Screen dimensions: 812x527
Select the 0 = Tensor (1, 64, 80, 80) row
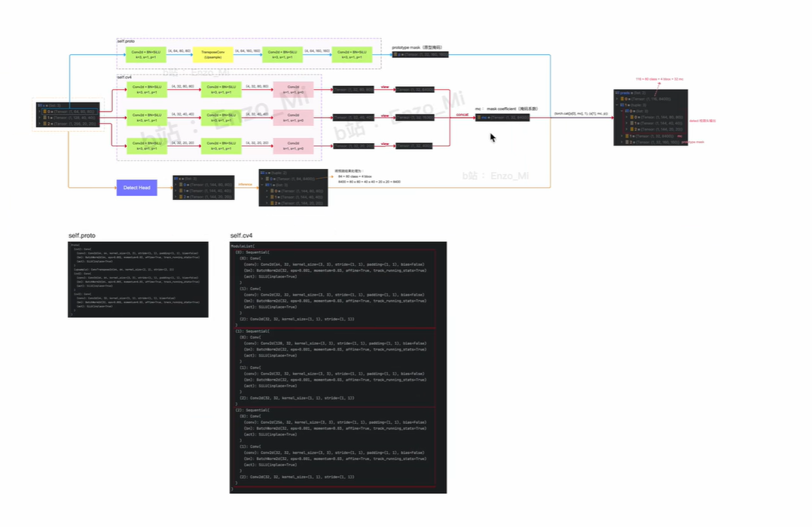coord(69,112)
